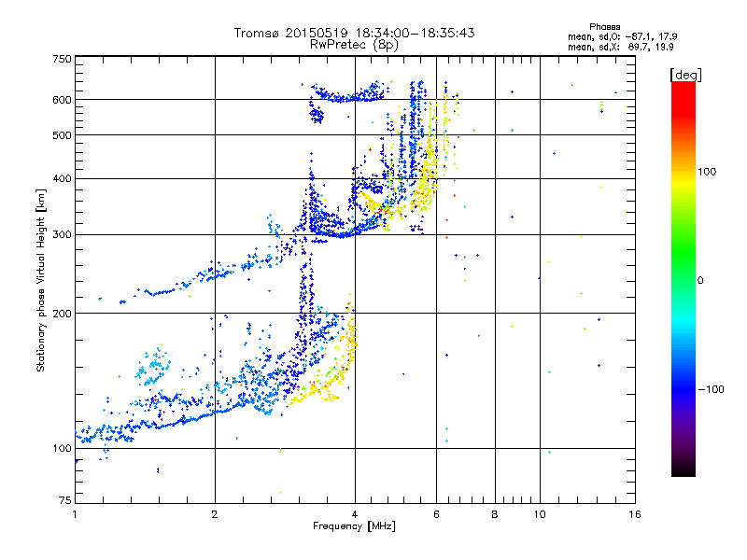Image resolution: width=747 pixels, height=560 pixels.
Task: Click the y-axis tick label '400'
Action: pos(62,178)
